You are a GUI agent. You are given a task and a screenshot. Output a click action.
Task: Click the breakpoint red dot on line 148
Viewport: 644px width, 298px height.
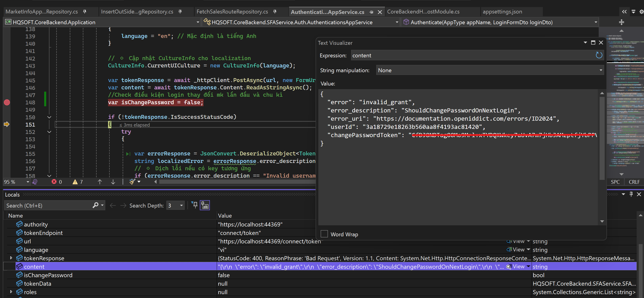click(x=7, y=102)
